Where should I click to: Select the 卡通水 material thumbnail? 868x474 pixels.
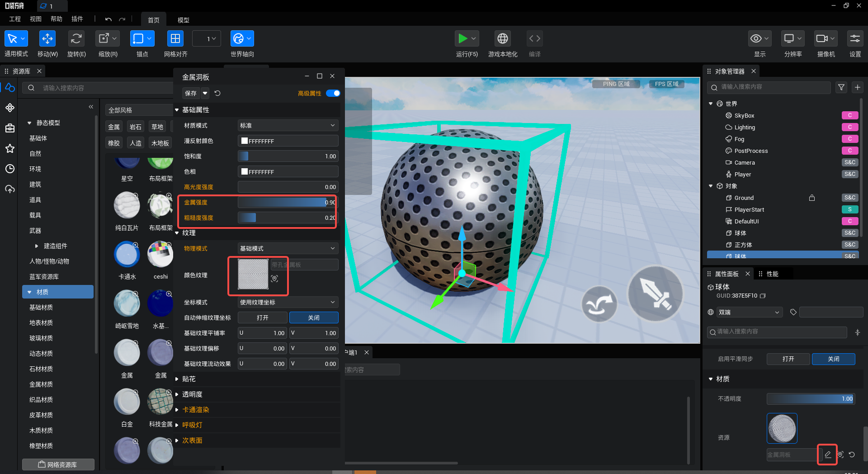tap(127, 254)
